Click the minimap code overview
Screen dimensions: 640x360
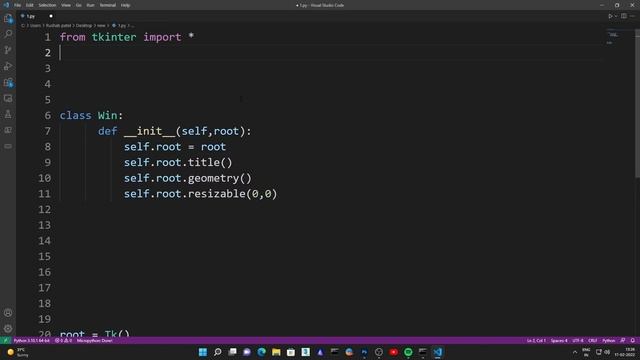pos(614,37)
